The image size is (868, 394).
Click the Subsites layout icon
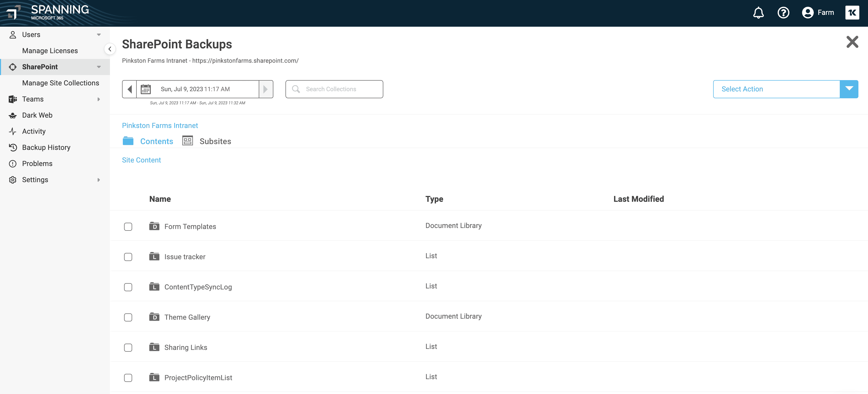188,141
